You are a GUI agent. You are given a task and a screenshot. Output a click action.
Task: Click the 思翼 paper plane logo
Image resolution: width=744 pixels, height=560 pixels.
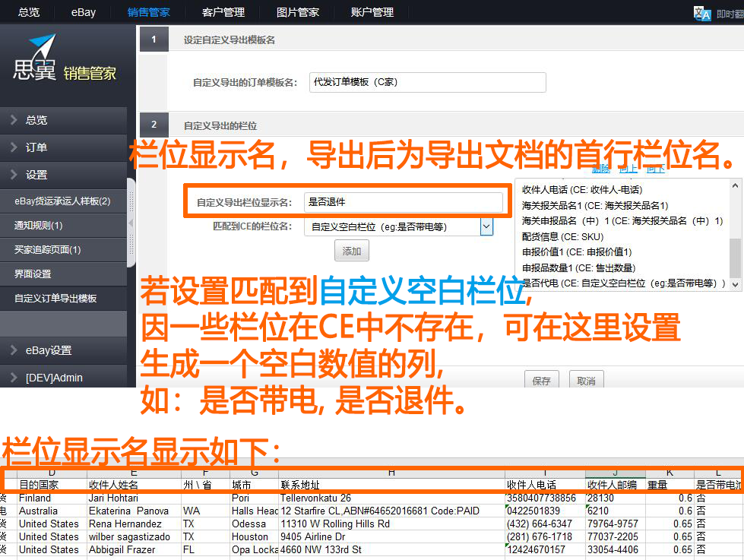coord(36,57)
